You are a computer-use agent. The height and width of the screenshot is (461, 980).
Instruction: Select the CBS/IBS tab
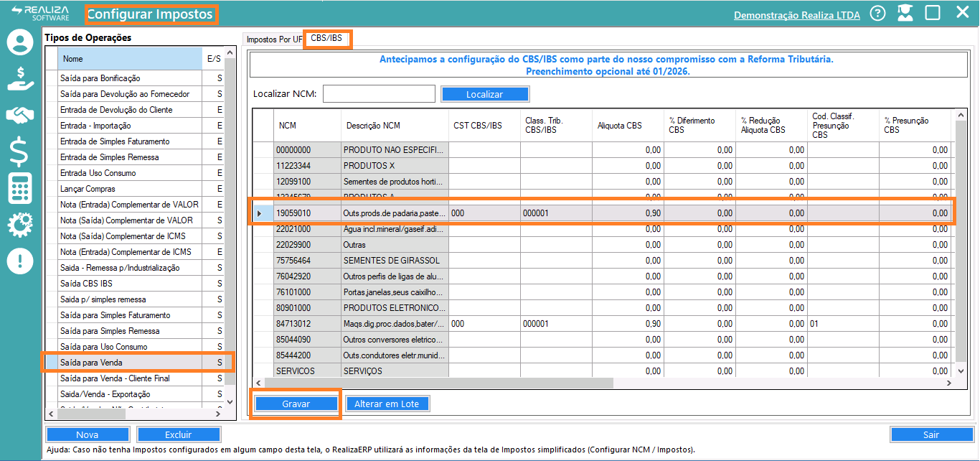pyautogui.click(x=327, y=39)
